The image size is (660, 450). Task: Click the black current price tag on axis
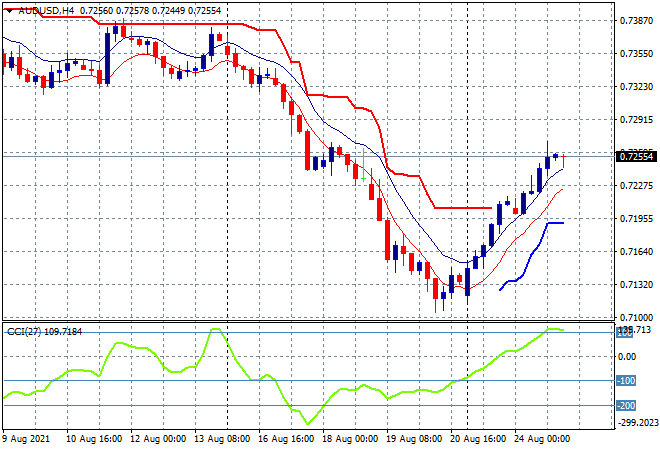coord(636,157)
